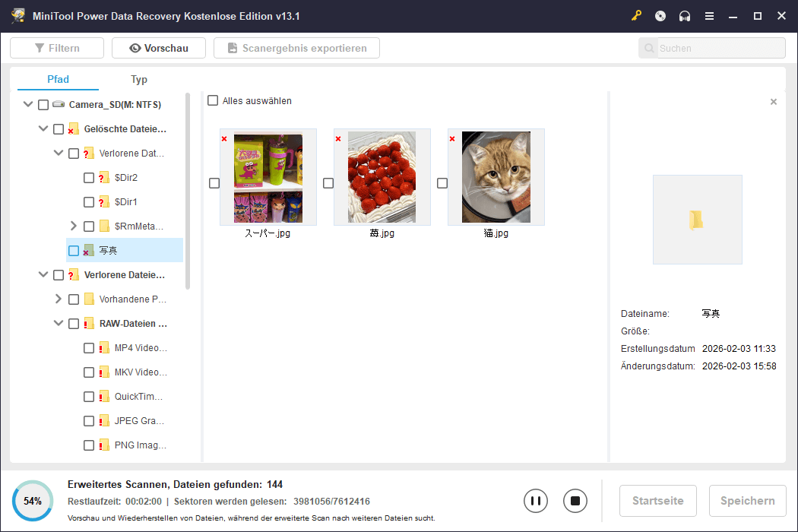The width and height of the screenshot is (798, 532).
Task: Click the QuickTim... folder icon
Action: 104,396
